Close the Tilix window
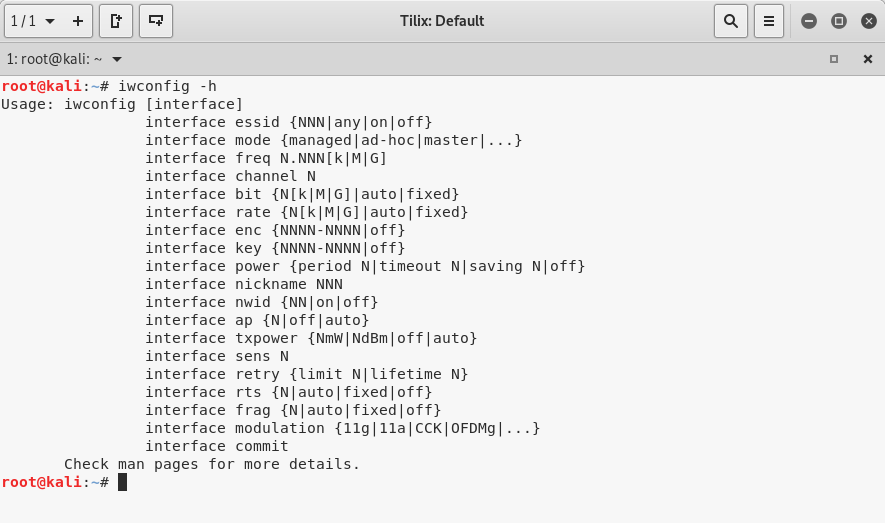The height and width of the screenshot is (523, 885). pos(866,21)
